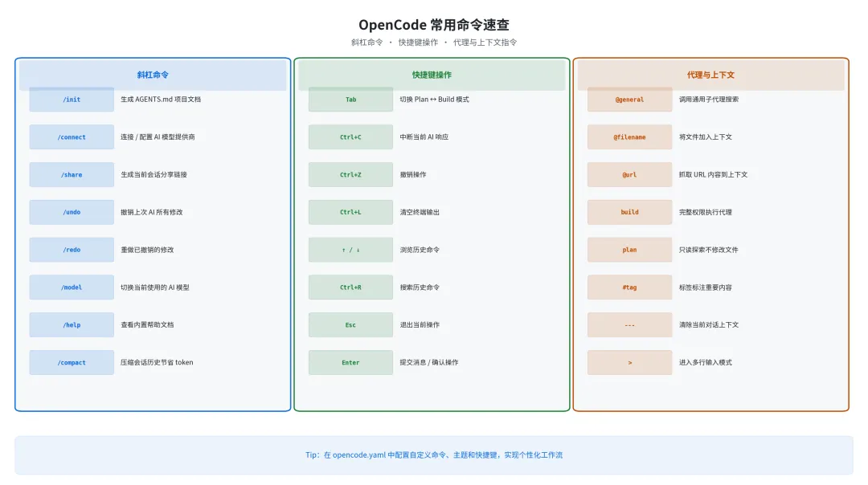868x485 pixels.
Task: Click text 清除当前对话上下文
Action: pos(709,325)
